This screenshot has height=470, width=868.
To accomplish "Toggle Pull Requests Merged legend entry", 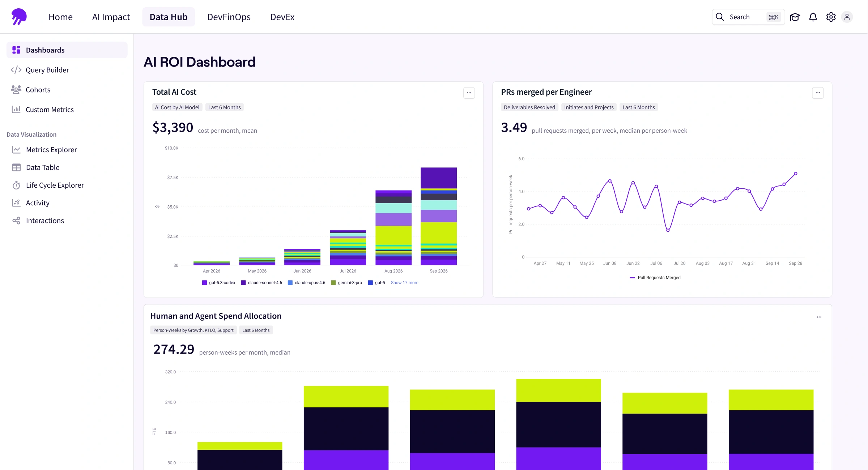I will pyautogui.click(x=655, y=278).
